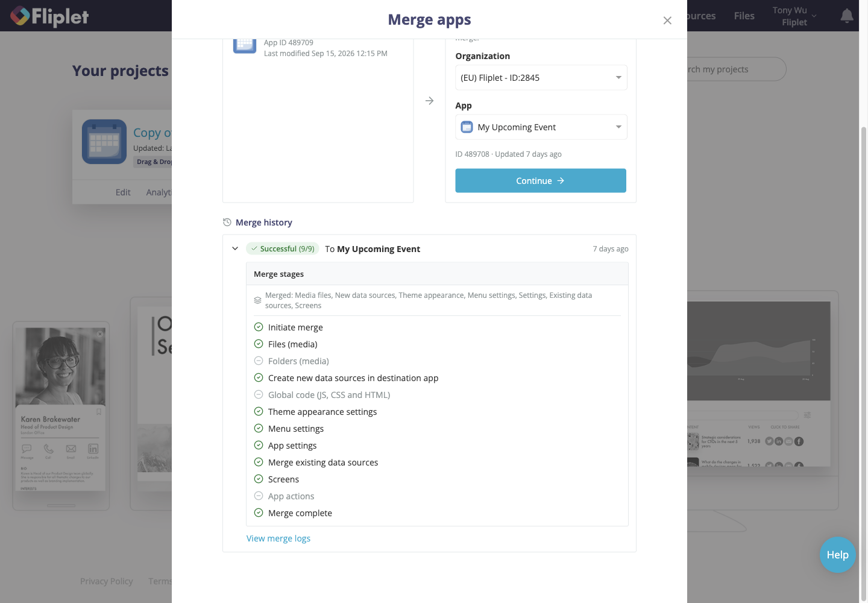The height and width of the screenshot is (603, 868).
Task: Click the check icon beside Menu settings
Action: click(x=259, y=428)
